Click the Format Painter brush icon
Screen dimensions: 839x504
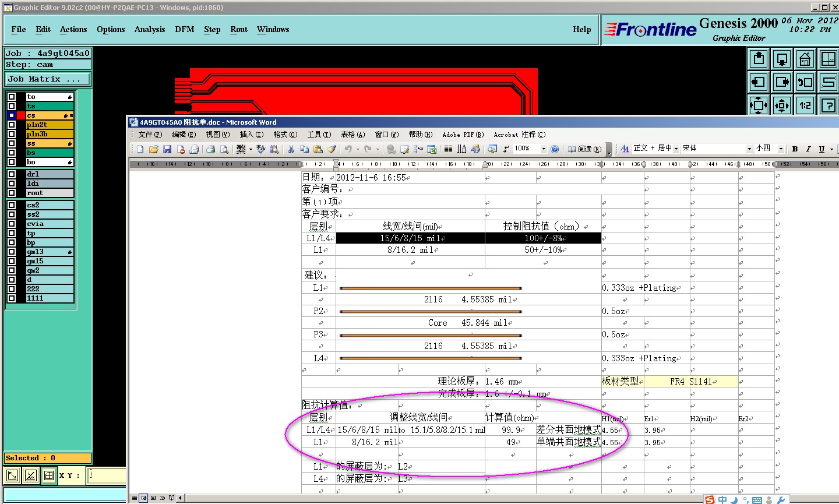332,149
